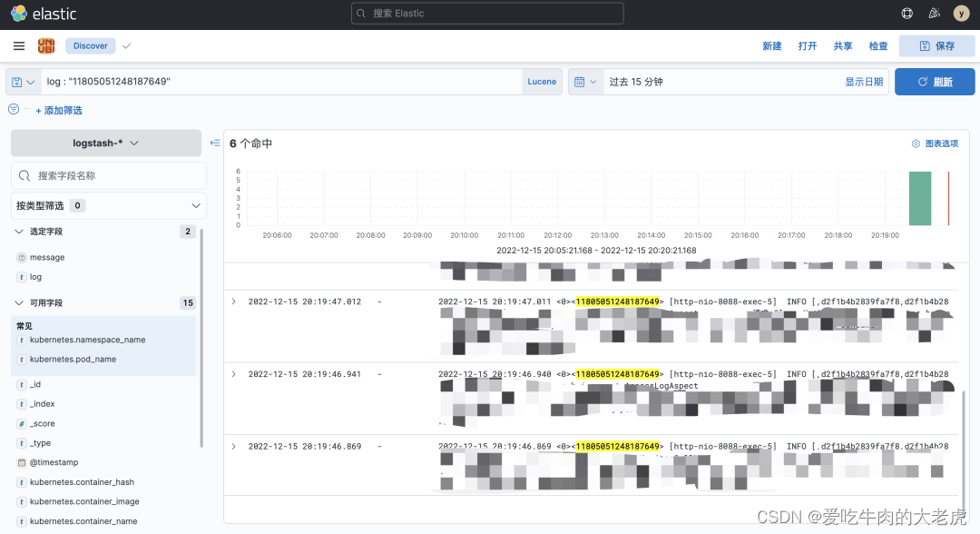Click kubernetes.container_image field type icon
980x534 pixels.
pos(22,501)
